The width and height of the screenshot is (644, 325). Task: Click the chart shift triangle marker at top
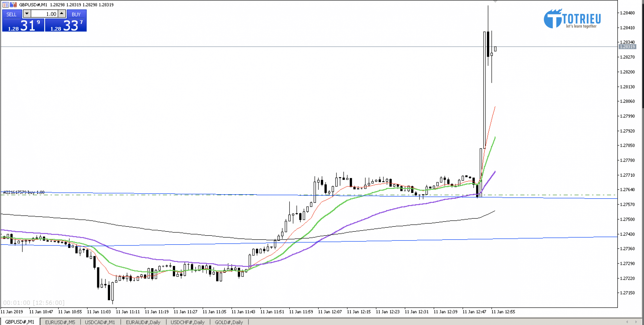coord(495,2)
